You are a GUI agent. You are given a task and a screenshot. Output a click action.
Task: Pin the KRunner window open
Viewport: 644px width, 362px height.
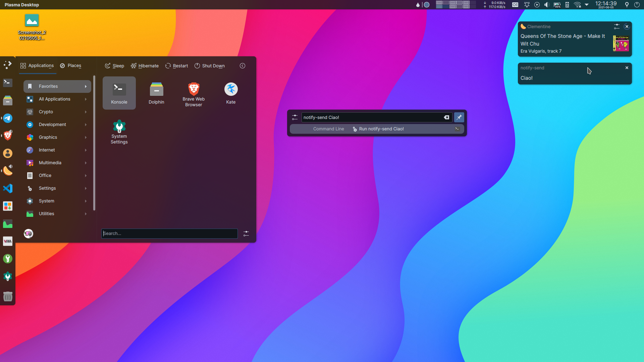459,117
